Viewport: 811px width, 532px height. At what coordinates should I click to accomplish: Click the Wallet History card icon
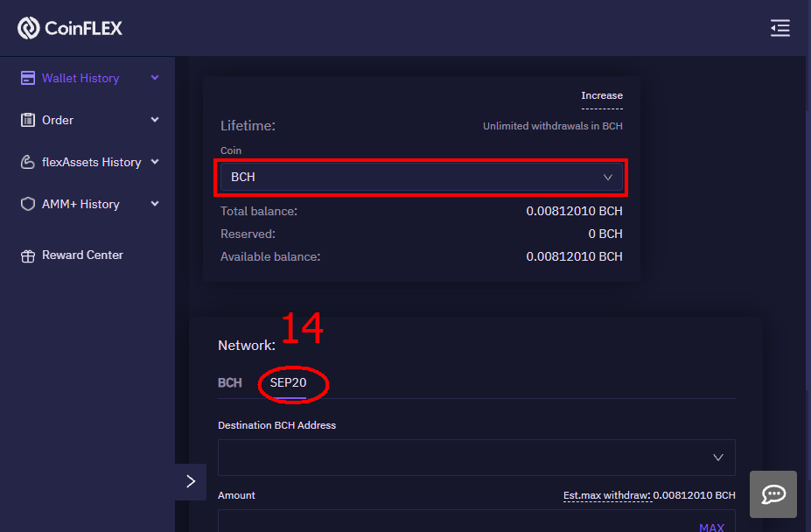click(28, 78)
